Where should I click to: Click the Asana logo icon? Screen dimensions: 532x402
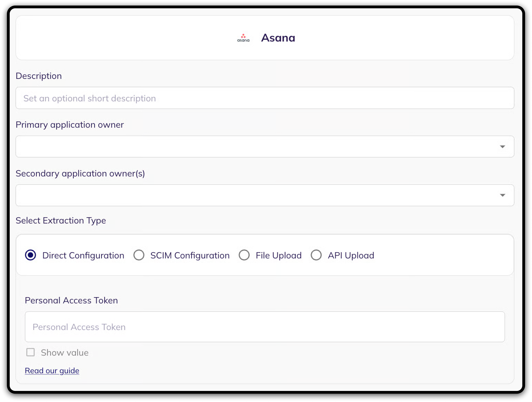[x=243, y=38]
